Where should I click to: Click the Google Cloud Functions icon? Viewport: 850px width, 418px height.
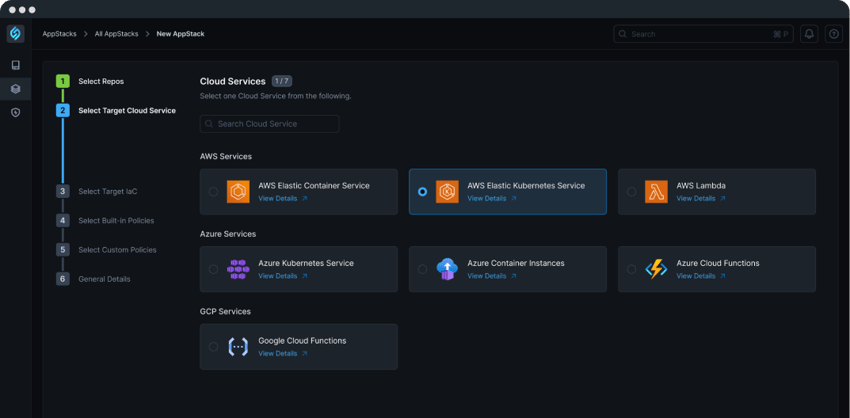click(x=238, y=347)
